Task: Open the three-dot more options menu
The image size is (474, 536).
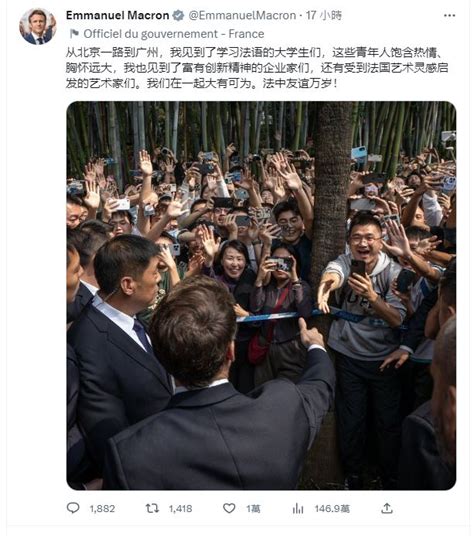Action: 449,15
